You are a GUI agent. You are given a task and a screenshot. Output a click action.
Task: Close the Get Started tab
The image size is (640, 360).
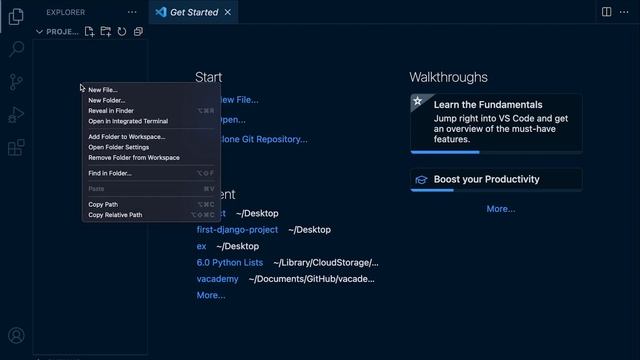pyautogui.click(x=228, y=12)
